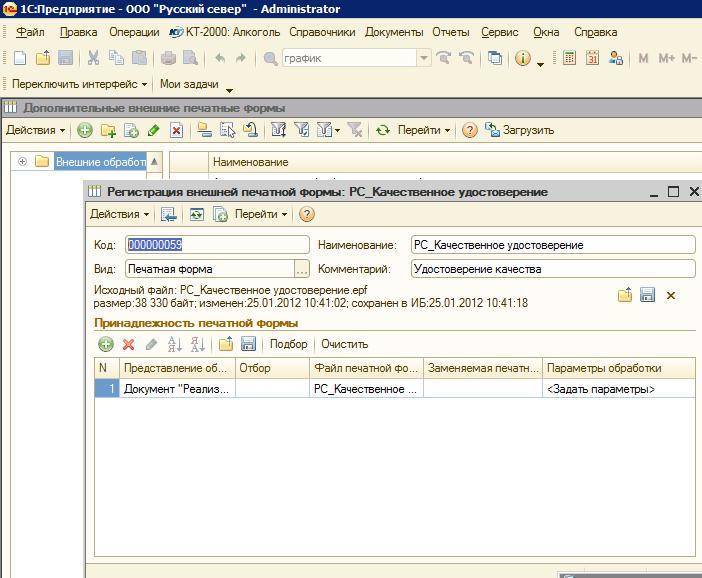The image size is (702, 578).
Task: Open help in the registration form toolbar
Action: click(x=307, y=214)
